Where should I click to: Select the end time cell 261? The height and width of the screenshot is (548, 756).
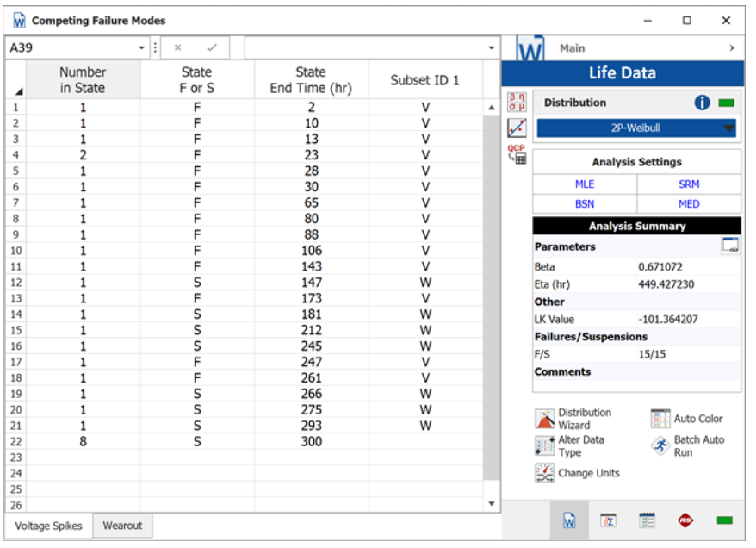pyautogui.click(x=312, y=377)
